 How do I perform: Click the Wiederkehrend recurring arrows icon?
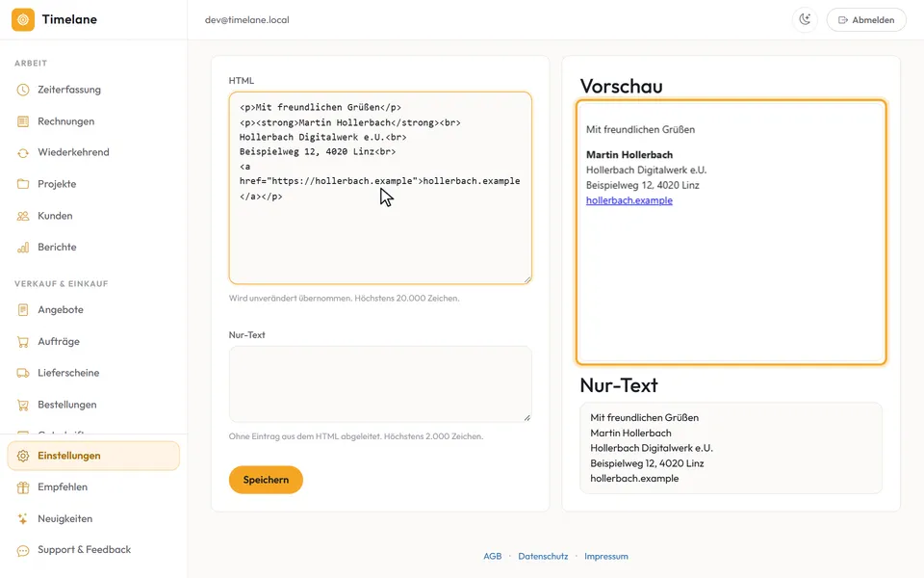pos(23,153)
